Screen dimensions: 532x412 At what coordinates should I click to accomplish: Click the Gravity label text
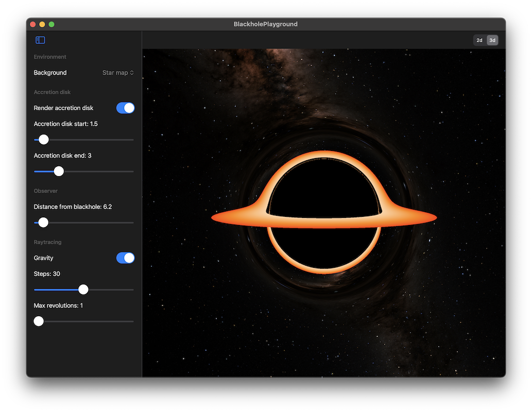pos(43,258)
